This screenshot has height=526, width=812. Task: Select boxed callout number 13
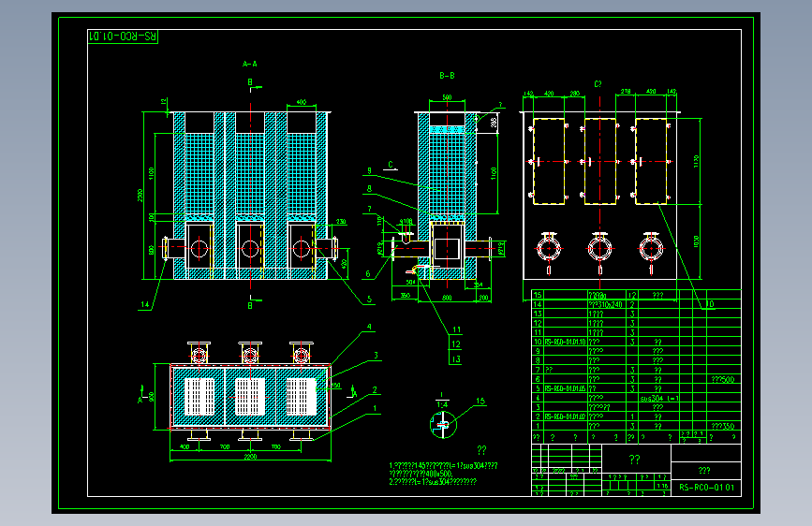(456, 358)
